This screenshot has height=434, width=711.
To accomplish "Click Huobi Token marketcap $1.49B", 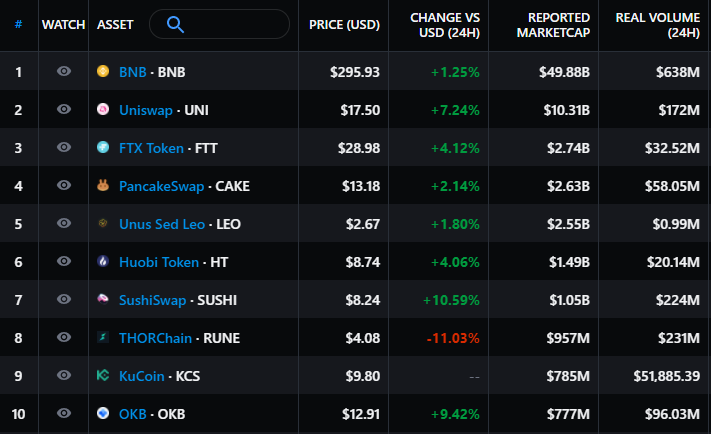I will pyautogui.click(x=570, y=262).
